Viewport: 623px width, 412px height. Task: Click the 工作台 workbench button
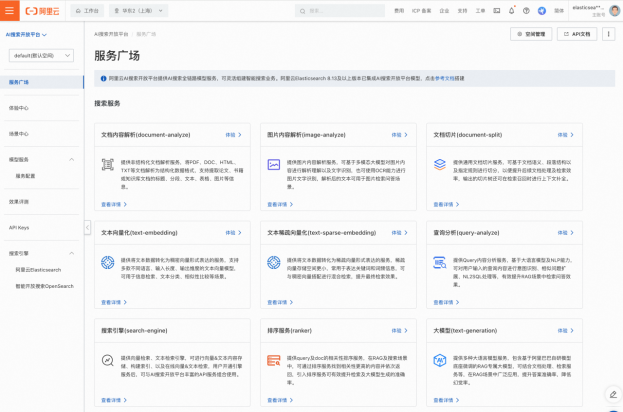pos(87,11)
